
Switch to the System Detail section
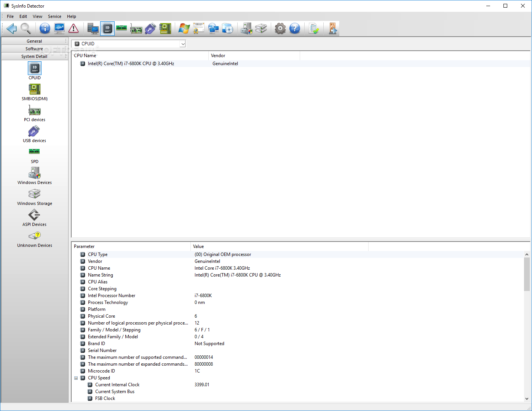click(34, 56)
